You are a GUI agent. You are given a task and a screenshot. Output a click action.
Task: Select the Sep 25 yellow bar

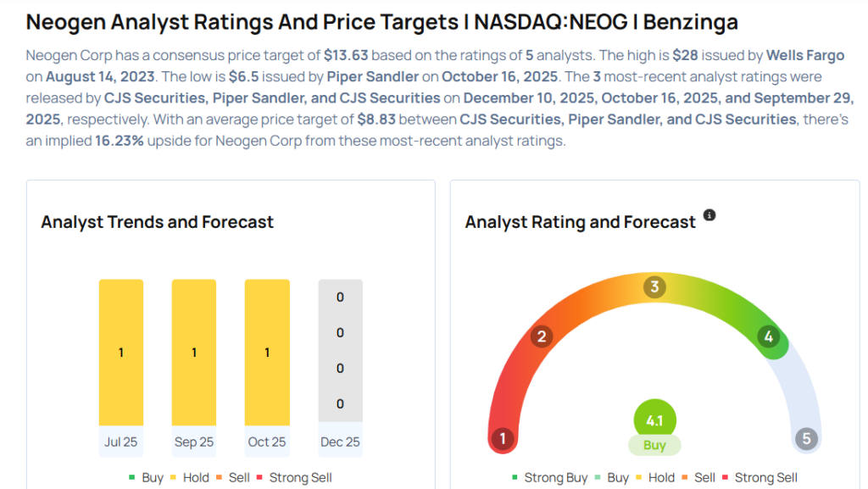[194, 351]
